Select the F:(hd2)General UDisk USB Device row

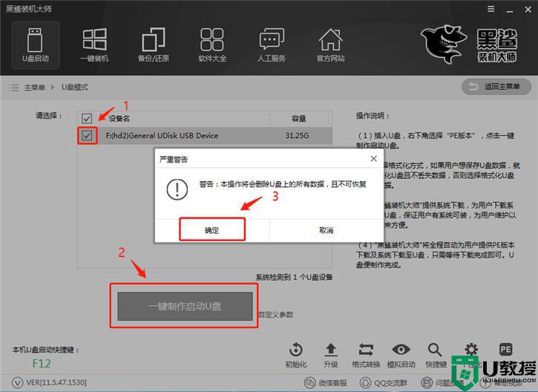coord(205,136)
